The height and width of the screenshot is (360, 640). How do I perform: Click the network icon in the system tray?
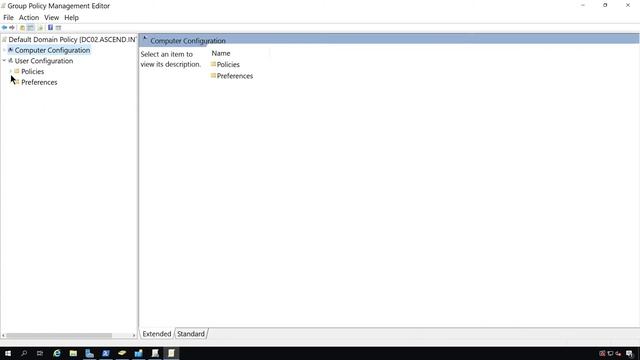coord(610,353)
